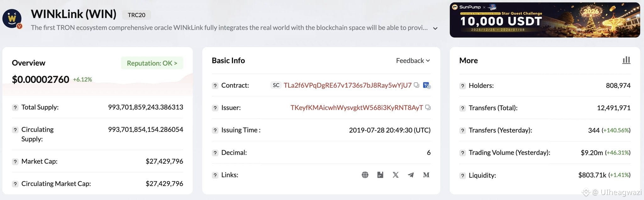Copy the contract address

pyautogui.click(x=417, y=85)
